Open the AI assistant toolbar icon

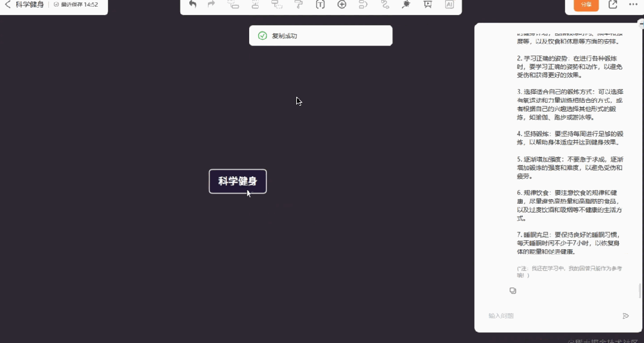pyautogui.click(x=449, y=4)
